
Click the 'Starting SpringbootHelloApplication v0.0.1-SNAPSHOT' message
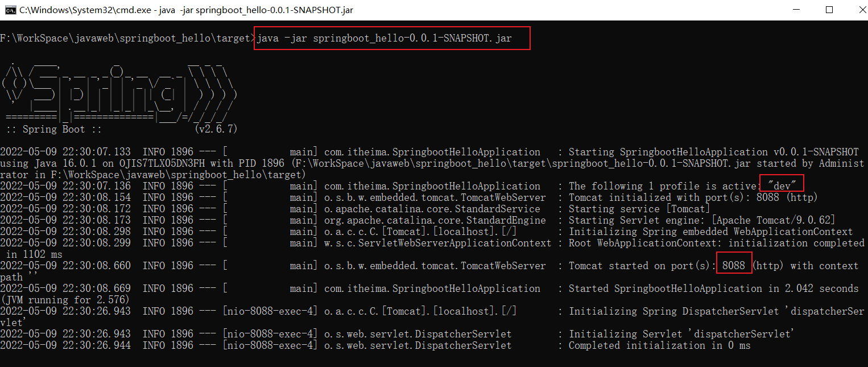[714, 152]
